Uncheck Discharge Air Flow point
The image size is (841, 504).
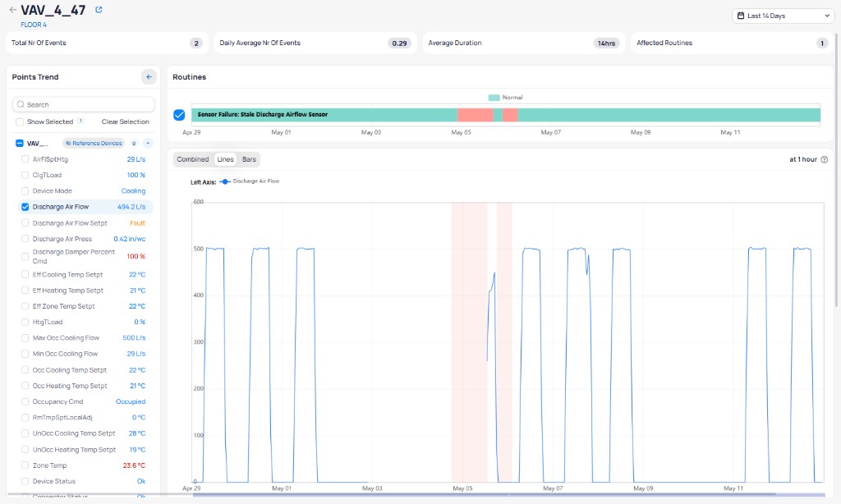click(x=25, y=206)
